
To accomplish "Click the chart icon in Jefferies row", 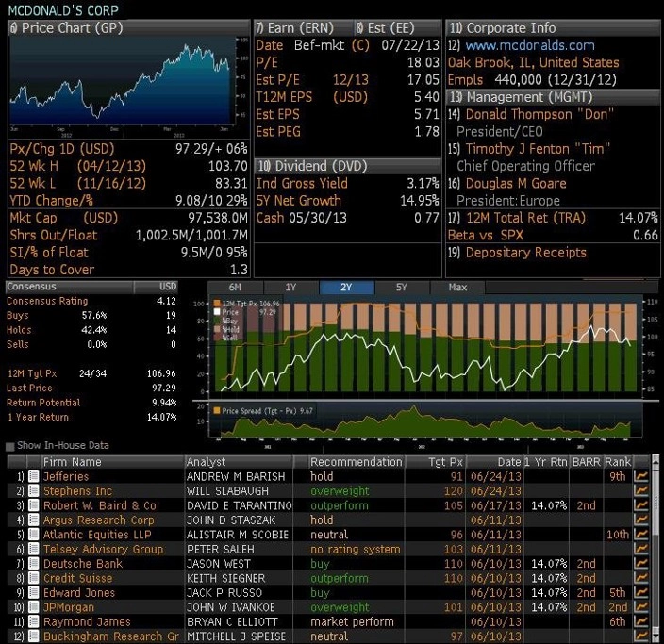I will [641, 476].
